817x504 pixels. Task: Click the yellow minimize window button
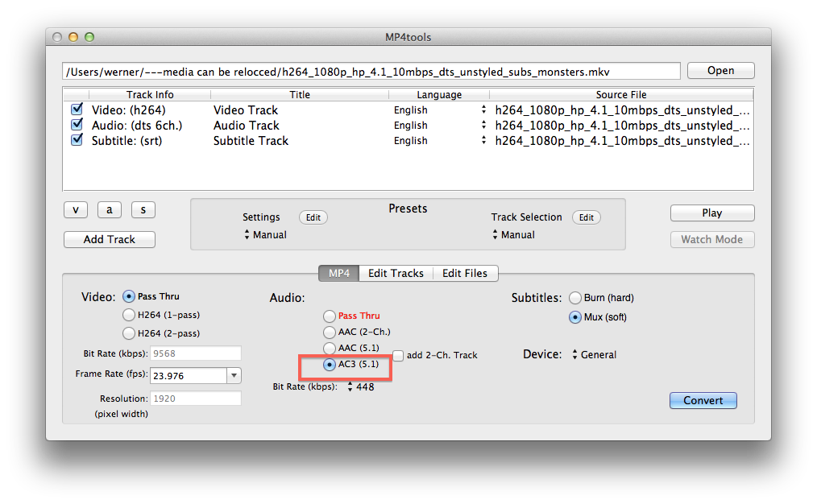pyautogui.click(x=73, y=37)
